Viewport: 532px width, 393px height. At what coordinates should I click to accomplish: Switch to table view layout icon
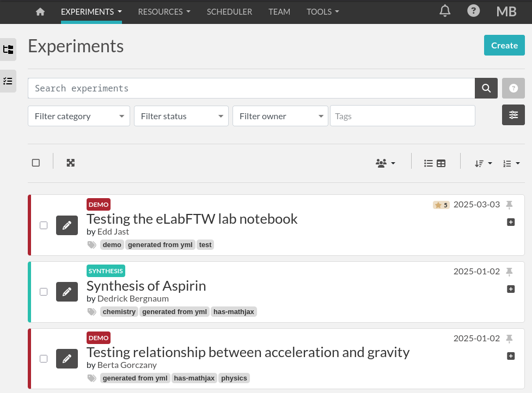click(x=441, y=163)
